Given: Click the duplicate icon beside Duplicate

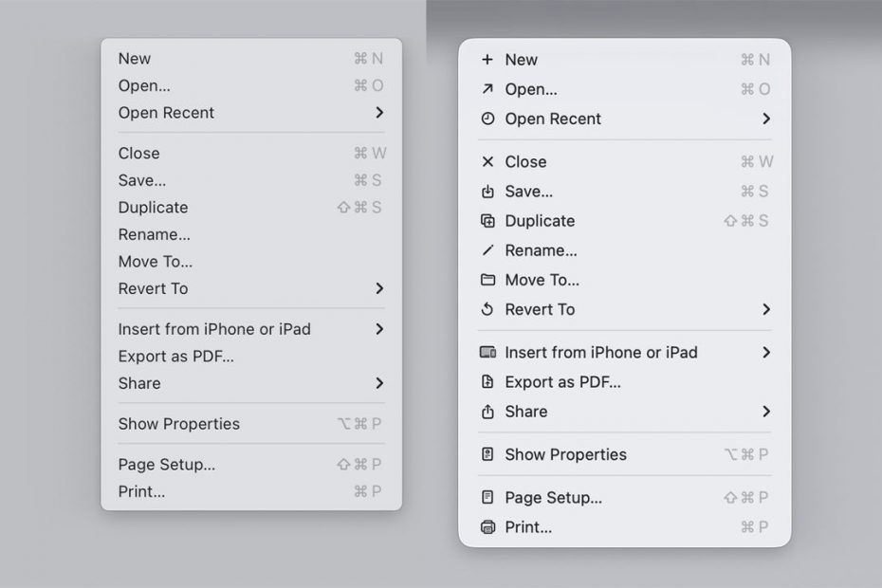Looking at the screenshot, I should (487, 222).
